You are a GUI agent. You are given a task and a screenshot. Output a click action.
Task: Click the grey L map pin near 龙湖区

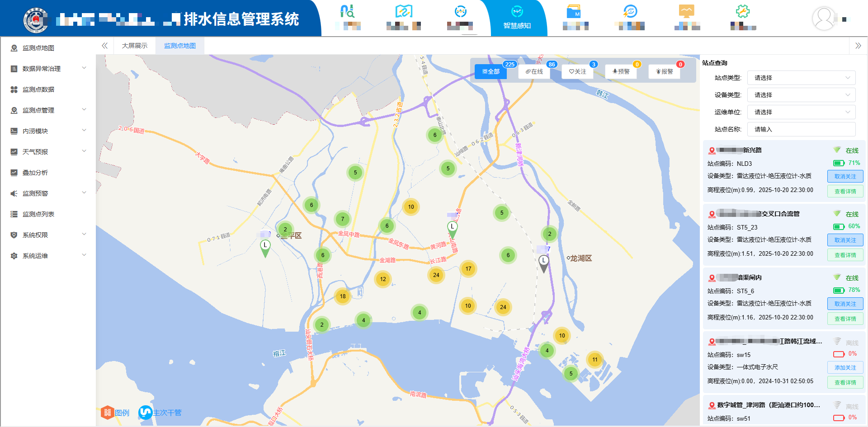pyautogui.click(x=543, y=264)
